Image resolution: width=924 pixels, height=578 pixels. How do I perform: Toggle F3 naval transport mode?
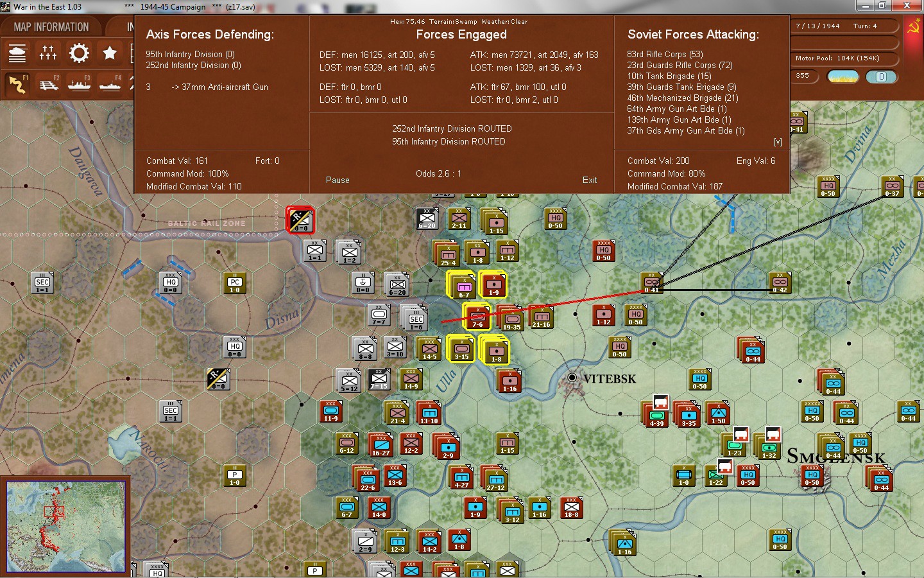tap(79, 84)
